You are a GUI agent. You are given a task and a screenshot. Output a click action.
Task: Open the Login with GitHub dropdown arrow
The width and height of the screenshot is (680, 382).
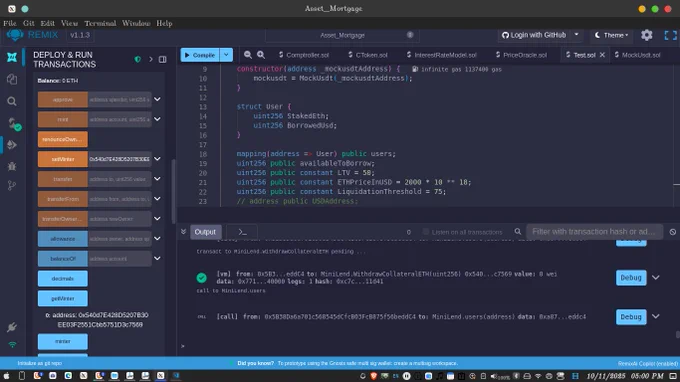(x=576, y=35)
